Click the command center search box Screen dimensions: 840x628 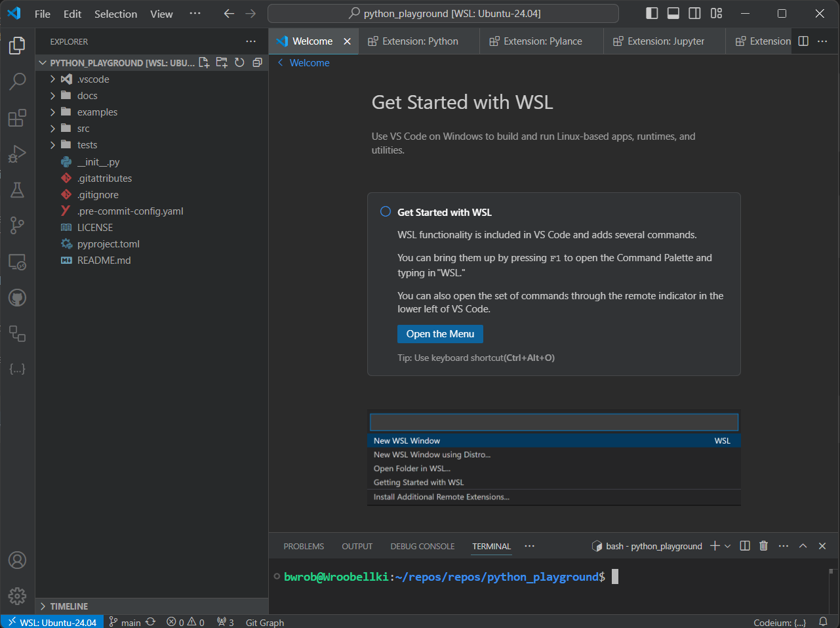[x=443, y=13]
